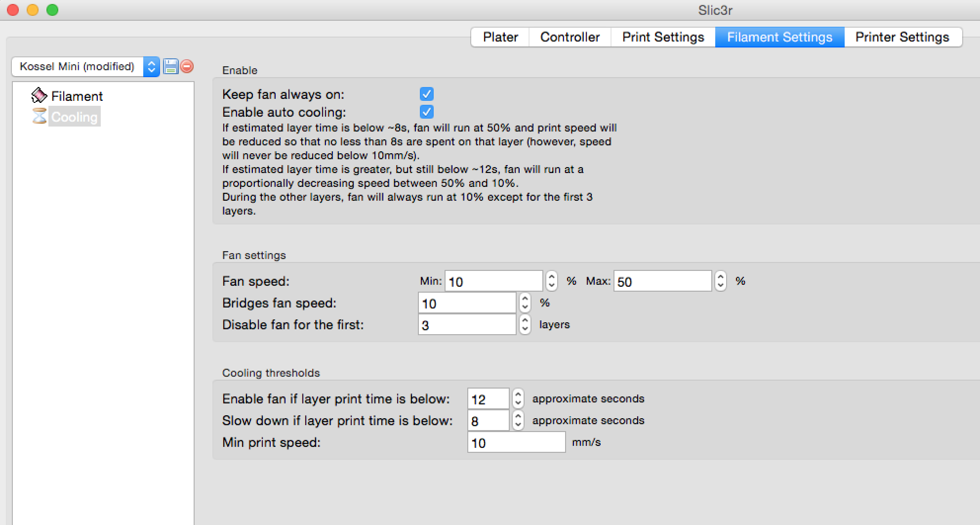The height and width of the screenshot is (525, 980).
Task: Select Filament item in the sidebar tree
Action: 77,96
